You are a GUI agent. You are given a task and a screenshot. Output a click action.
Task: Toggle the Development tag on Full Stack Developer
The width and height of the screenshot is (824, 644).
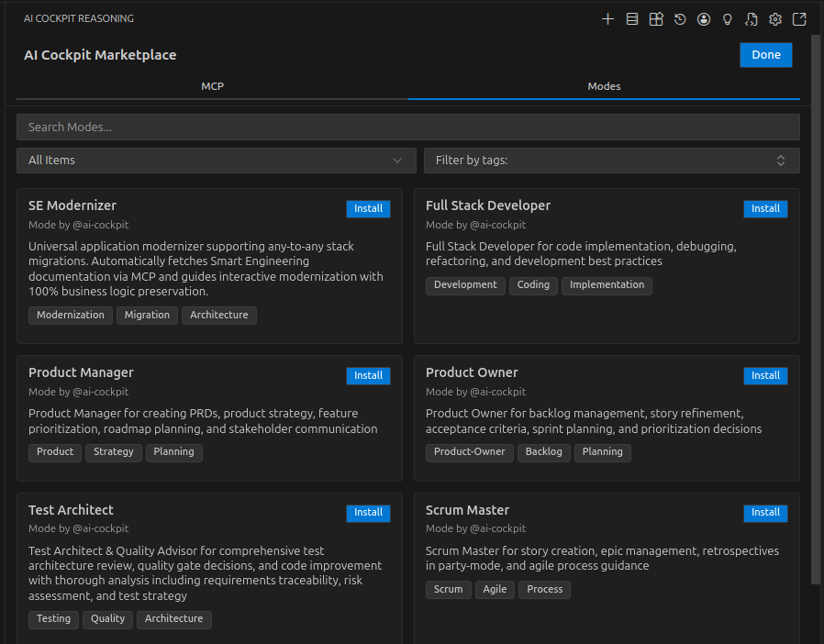(x=465, y=285)
